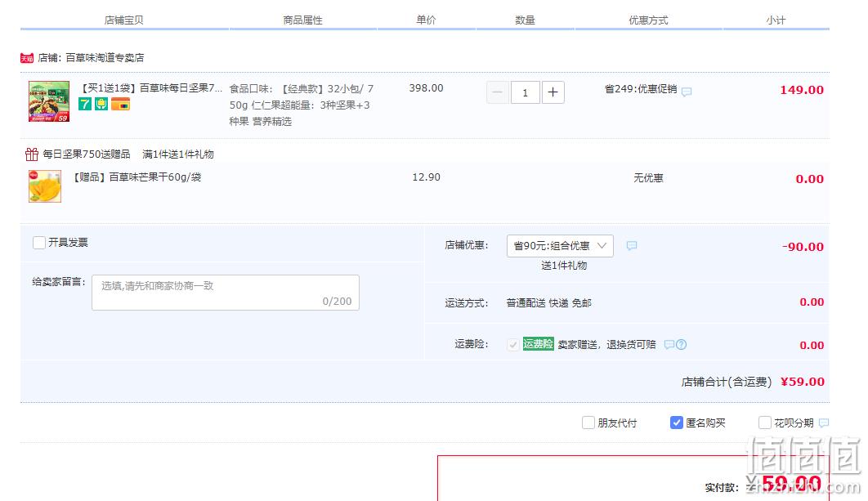Click the quantity input field showing 1
Screen dimensions: 868x501
(525, 92)
